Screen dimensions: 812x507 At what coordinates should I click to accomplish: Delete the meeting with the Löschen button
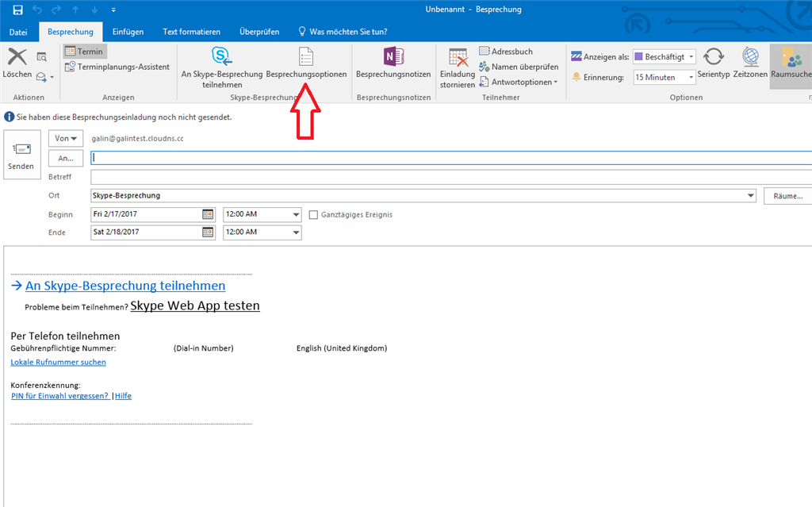click(17, 63)
